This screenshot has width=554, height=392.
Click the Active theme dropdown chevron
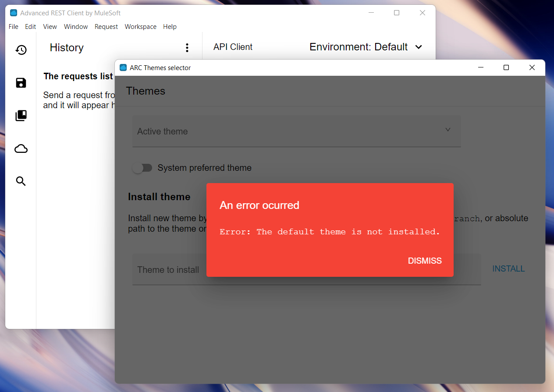pyautogui.click(x=448, y=130)
